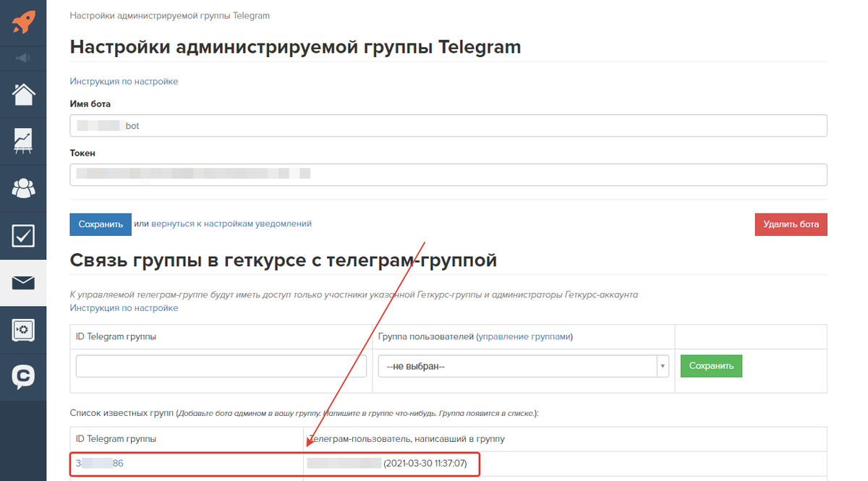Open the safe icon in the sidebar
Image resolution: width=868 pixels, height=481 pixels.
coord(23,330)
